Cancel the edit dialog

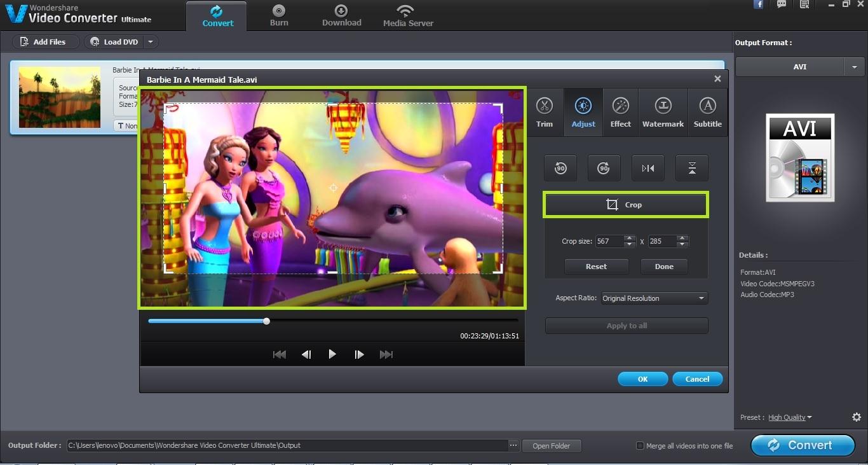697,379
